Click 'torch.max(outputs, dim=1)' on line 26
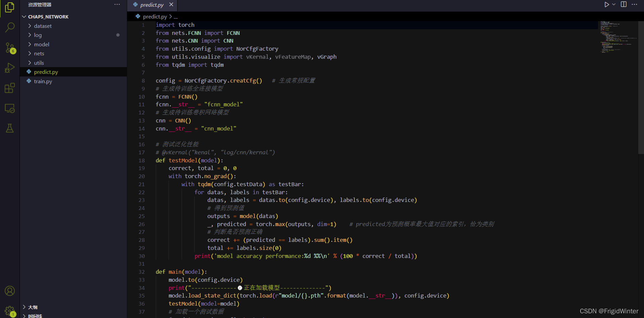644x318 pixels. click(x=296, y=224)
